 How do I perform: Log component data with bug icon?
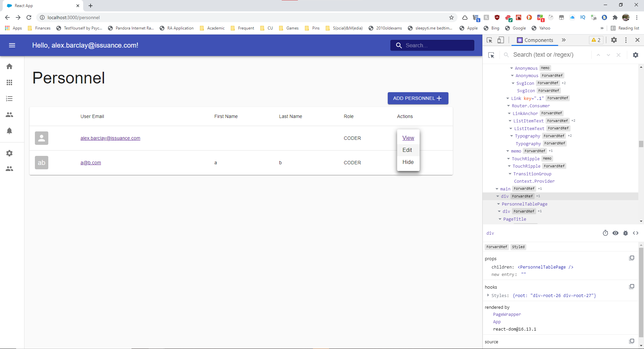(x=626, y=233)
